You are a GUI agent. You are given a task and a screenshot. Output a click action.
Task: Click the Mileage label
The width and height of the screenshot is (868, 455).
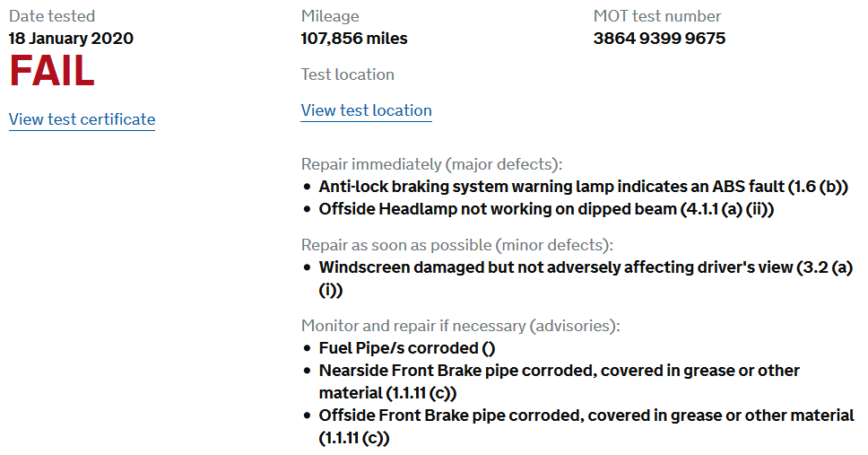(x=330, y=16)
